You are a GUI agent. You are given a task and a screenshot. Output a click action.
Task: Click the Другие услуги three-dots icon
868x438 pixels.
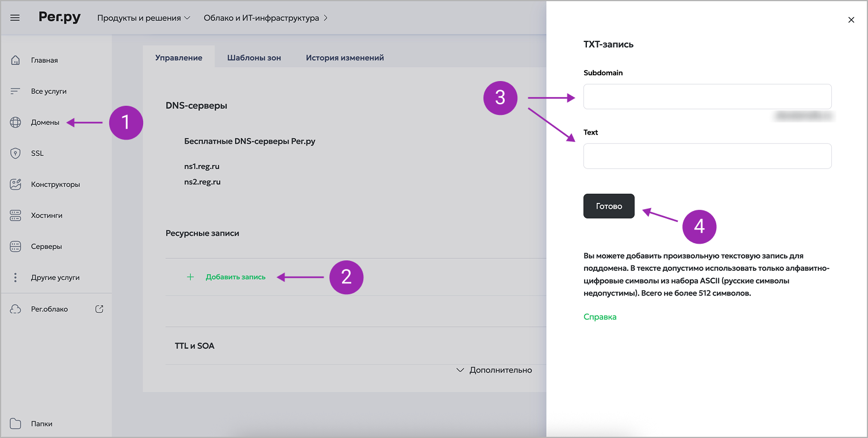[16, 278]
